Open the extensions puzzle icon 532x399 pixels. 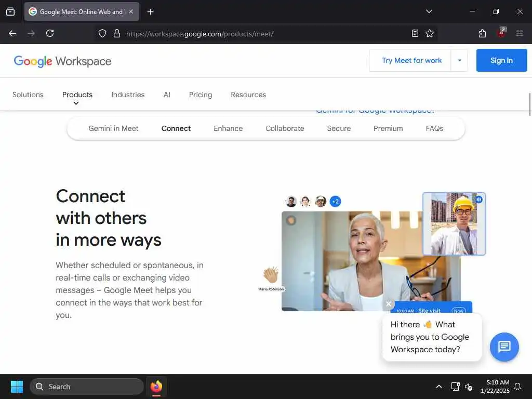482,33
